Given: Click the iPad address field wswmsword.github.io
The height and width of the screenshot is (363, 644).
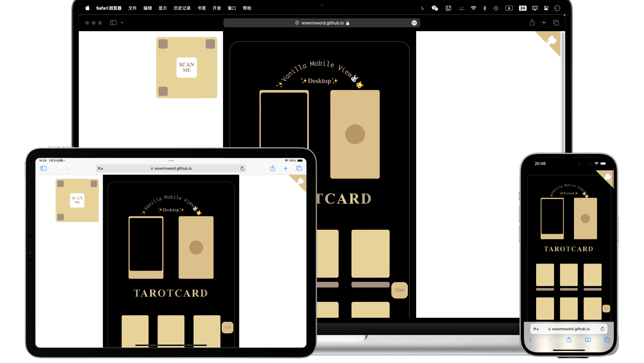Looking at the screenshot, I should (171, 168).
